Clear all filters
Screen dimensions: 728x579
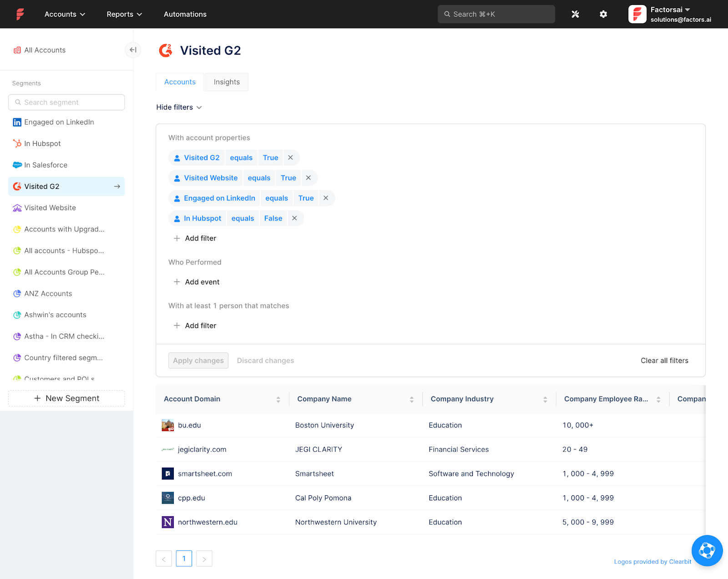pyautogui.click(x=664, y=360)
